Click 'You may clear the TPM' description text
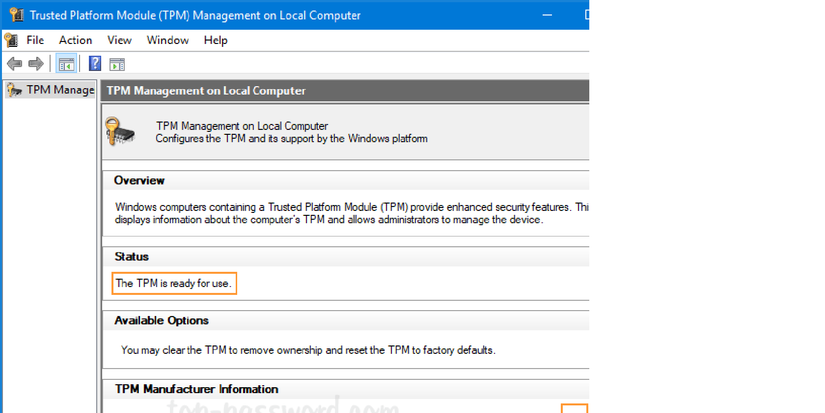Screen dimensions: 825x413 tap(308, 350)
